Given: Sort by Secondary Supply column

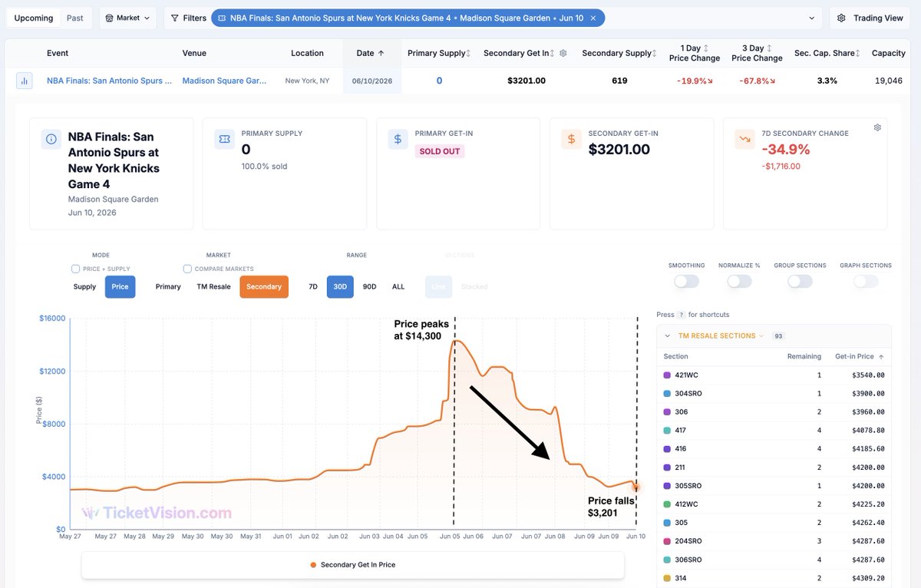Looking at the screenshot, I should (655, 53).
